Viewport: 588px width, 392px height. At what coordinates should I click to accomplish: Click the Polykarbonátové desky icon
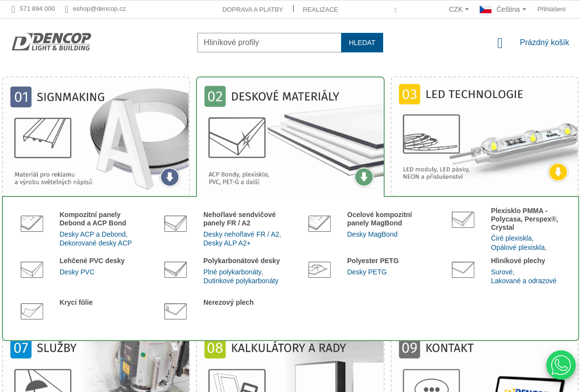coord(175,269)
